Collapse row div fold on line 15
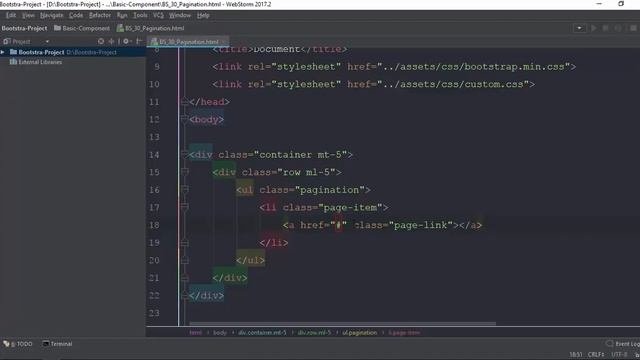This screenshot has width=640, height=360. tap(184, 172)
